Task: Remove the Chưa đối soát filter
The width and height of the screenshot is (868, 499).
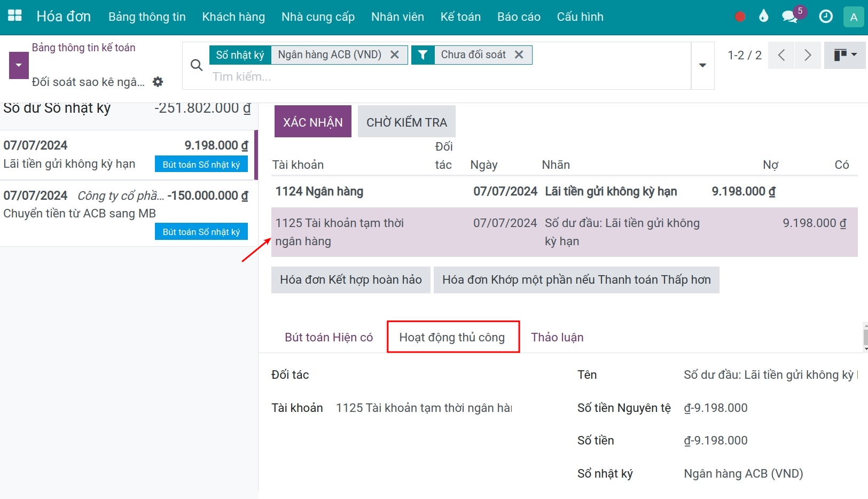Action: tap(519, 54)
